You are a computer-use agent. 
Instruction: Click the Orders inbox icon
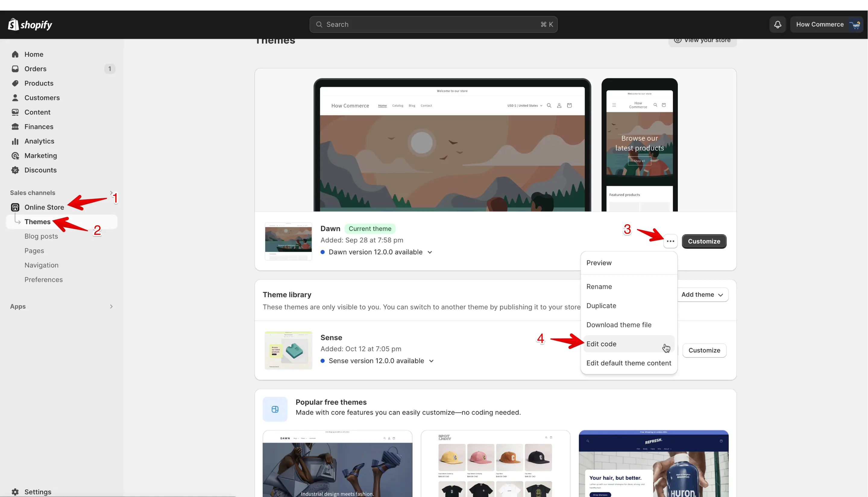point(15,69)
